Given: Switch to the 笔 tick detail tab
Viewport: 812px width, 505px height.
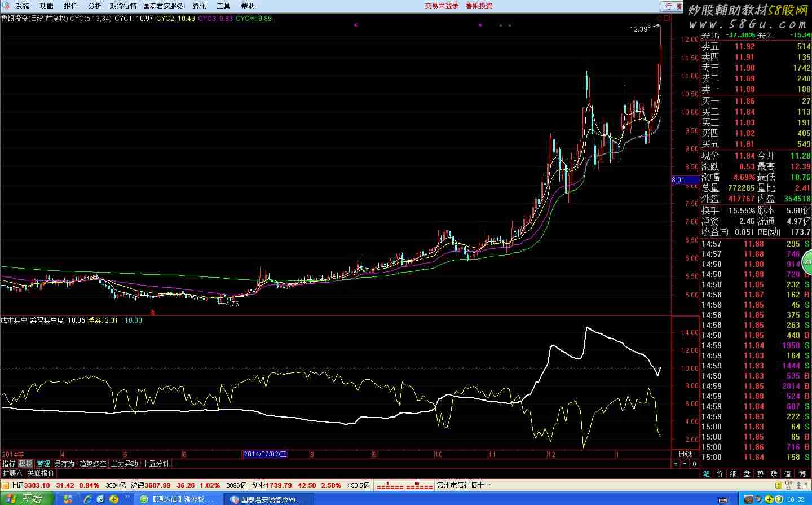Looking at the screenshot, I should [x=707, y=474].
